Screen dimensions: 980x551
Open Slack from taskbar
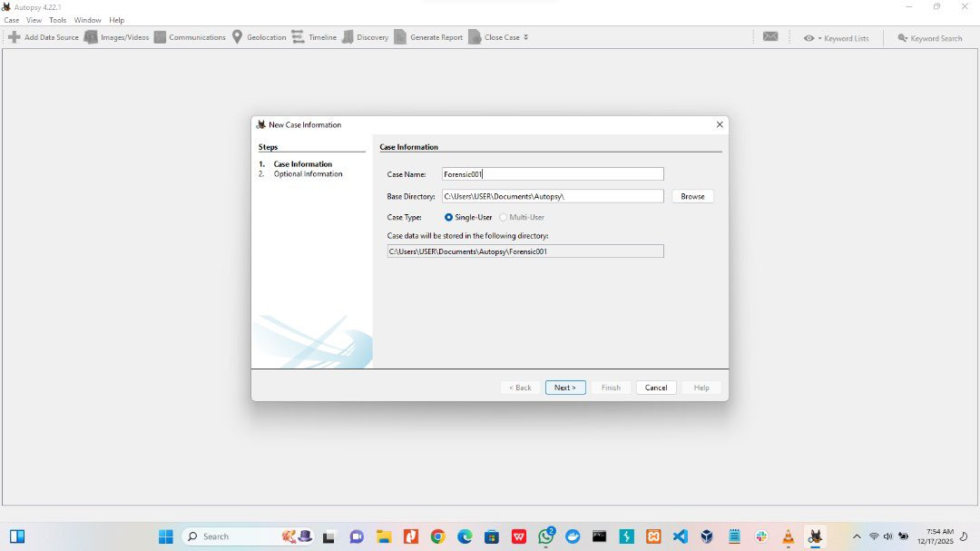[761, 536]
